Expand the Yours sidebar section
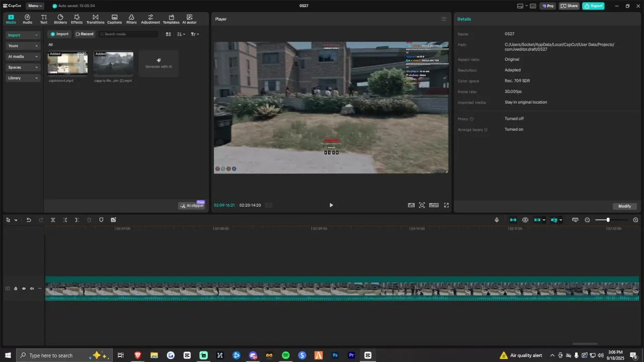 coord(23,46)
